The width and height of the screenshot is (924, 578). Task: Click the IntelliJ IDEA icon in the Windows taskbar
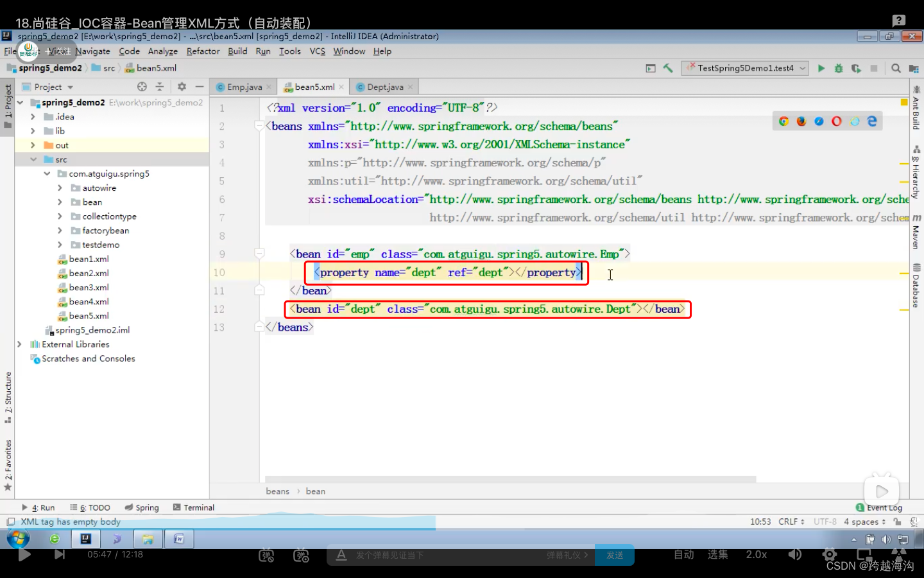point(85,539)
